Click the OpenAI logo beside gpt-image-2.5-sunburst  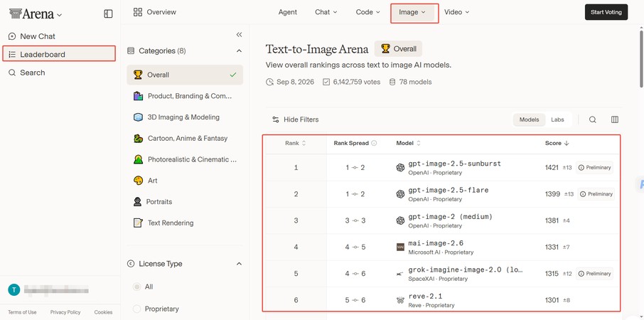pos(400,168)
